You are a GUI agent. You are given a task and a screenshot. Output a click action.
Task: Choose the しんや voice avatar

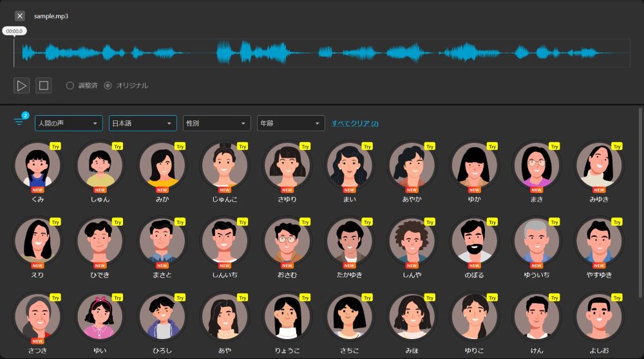pyautogui.click(x=412, y=241)
